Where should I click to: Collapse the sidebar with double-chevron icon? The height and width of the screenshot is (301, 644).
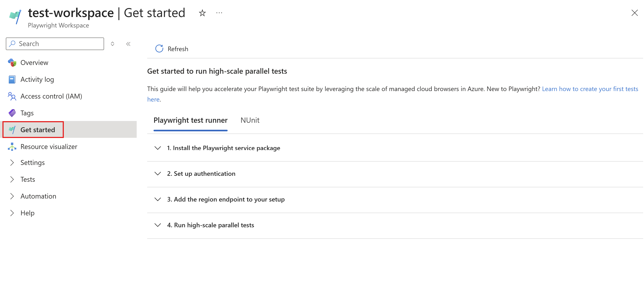[x=128, y=44]
